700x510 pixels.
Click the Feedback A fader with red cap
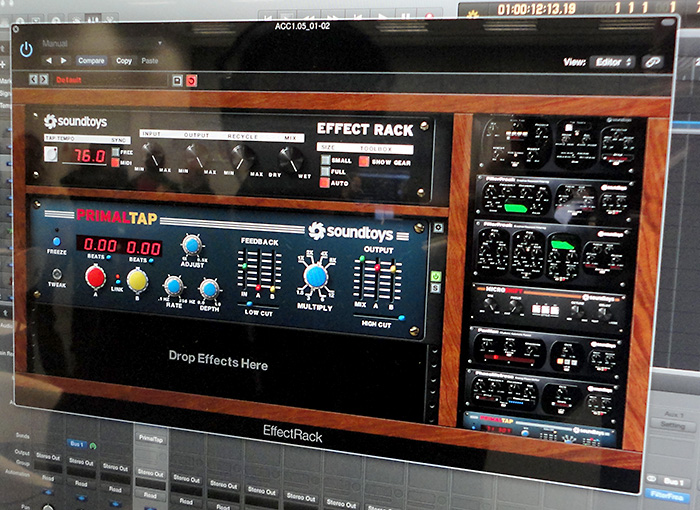(258, 287)
